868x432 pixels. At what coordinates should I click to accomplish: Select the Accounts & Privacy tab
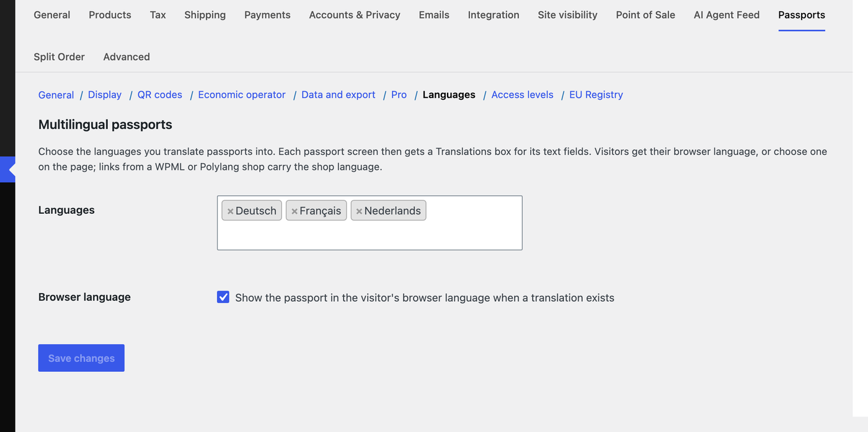pos(355,15)
